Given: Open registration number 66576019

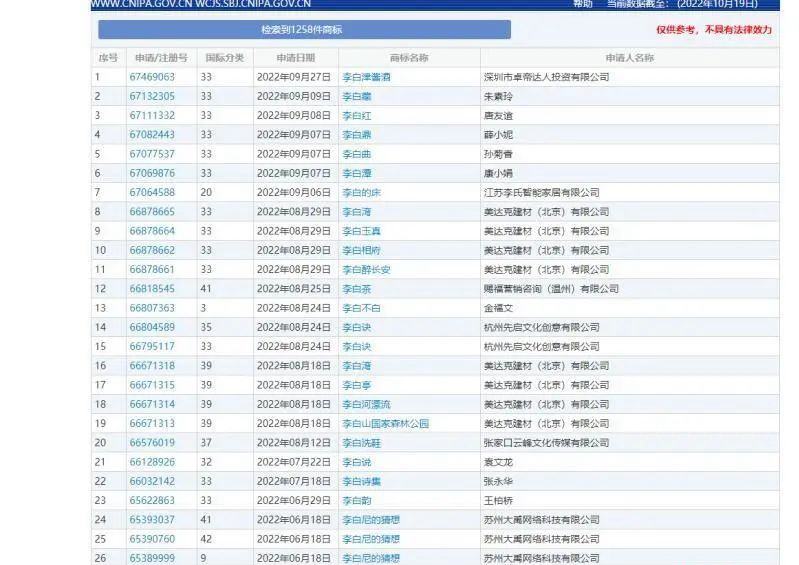Looking at the screenshot, I should pos(152,443).
